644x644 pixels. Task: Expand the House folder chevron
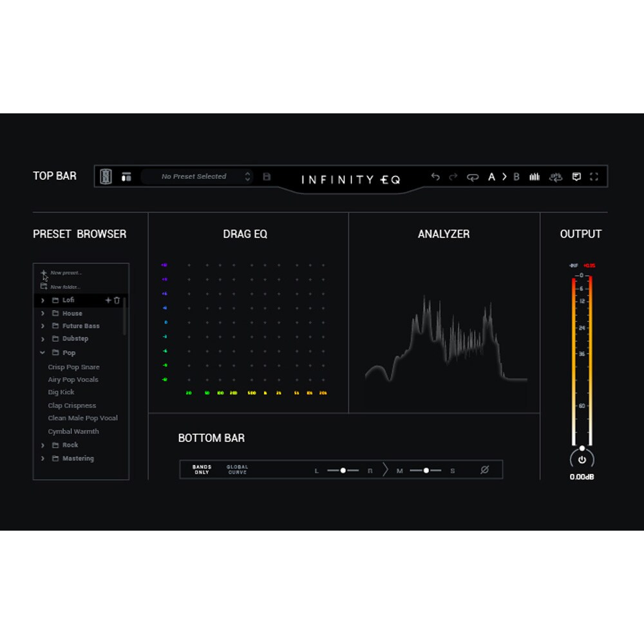pyautogui.click(x=43, y=314)
